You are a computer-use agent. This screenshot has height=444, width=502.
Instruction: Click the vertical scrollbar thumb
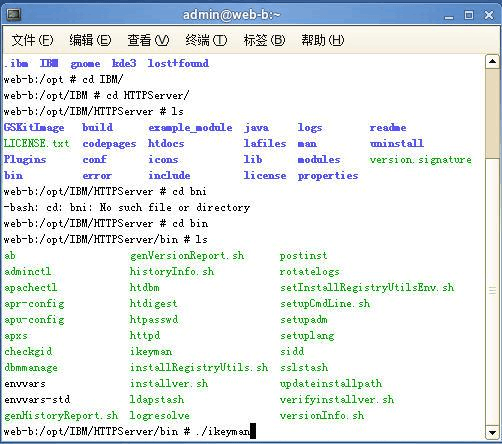point(492,113)
